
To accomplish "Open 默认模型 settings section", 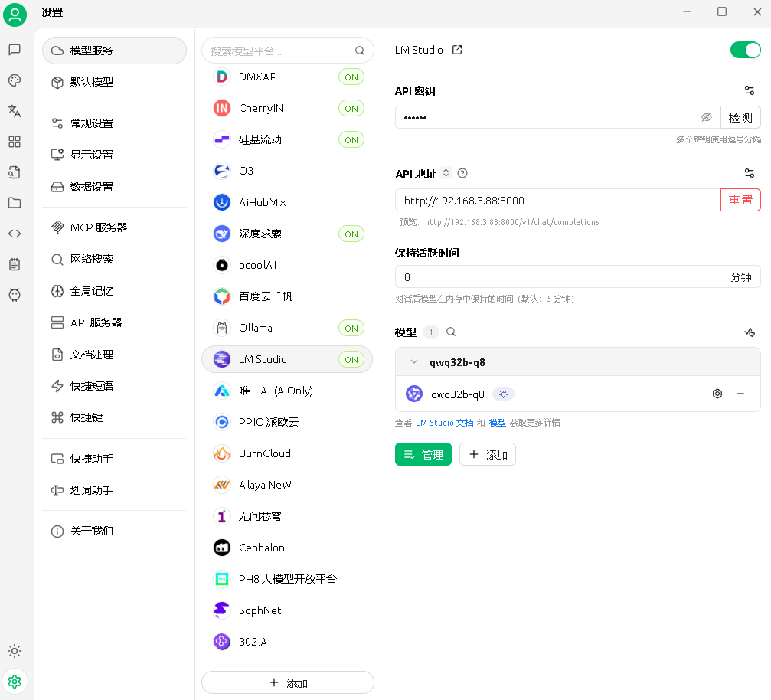I will tap(114, 82).
